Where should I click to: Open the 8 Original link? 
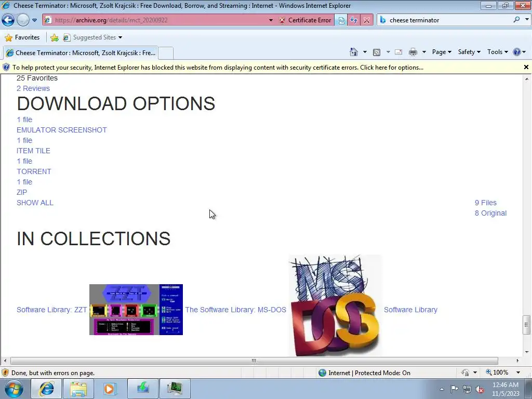coord(490,213)
